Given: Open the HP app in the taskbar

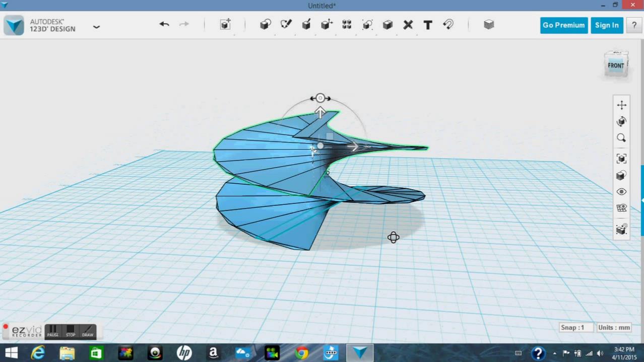Looking at the screenshot, I should coord(184,353).
